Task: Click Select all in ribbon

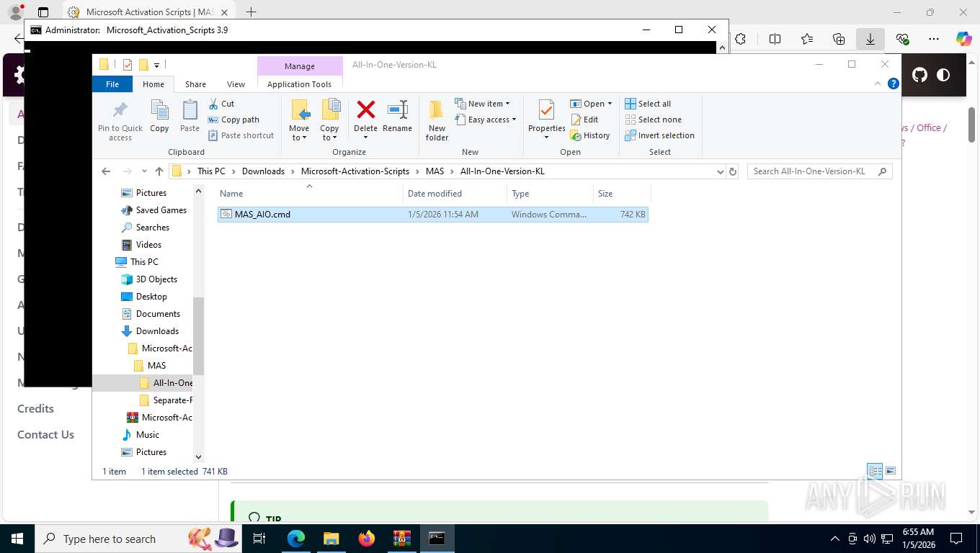Action: pyautogui.click(x=648, y=104)
